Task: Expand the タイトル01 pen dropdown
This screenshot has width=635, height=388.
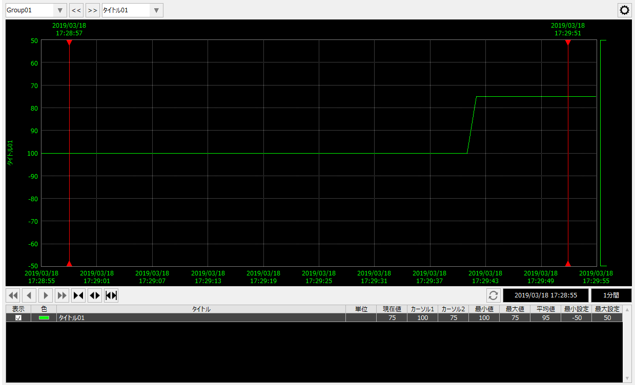Action: pyautogui.click(x=132, y=10)
